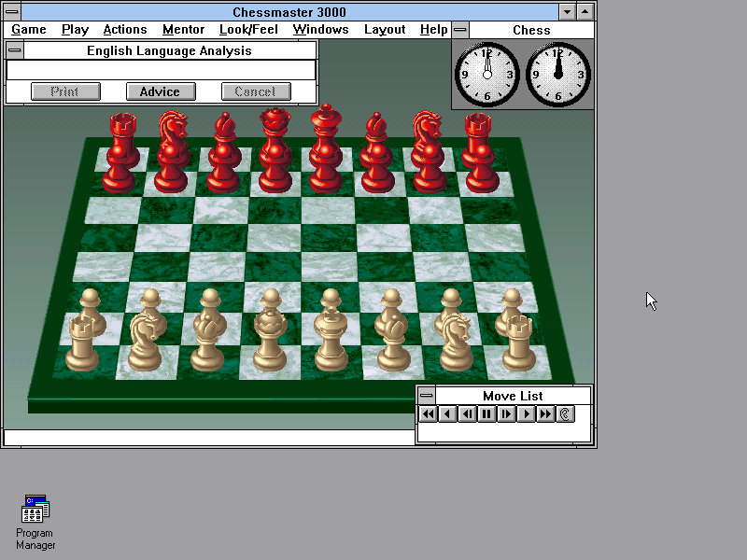Click the black-handed clock on the right
747x560 pixels.
[x=558, y=75]
